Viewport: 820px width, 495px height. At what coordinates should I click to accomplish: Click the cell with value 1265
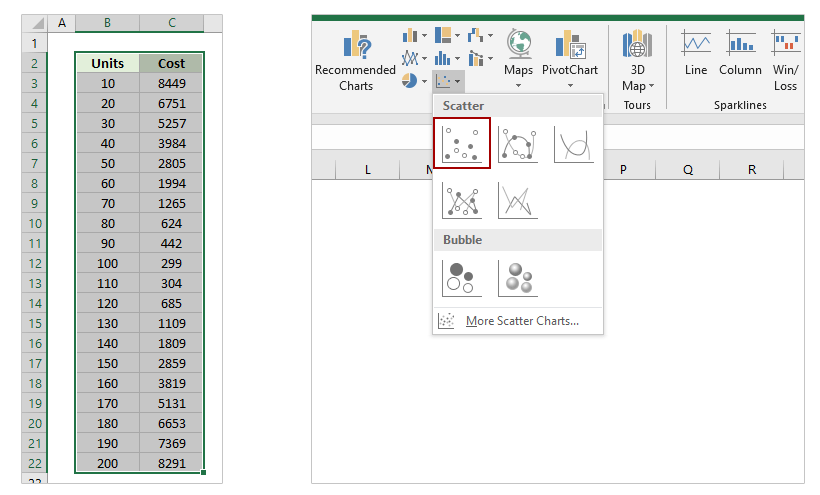click(x=172, y=203)
